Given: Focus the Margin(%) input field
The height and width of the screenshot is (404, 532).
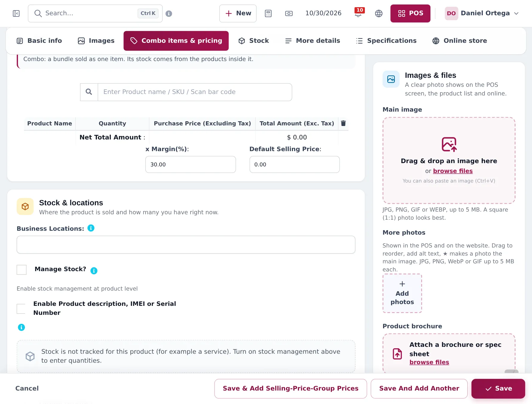Looking at the screenshot, I should 191,164.
